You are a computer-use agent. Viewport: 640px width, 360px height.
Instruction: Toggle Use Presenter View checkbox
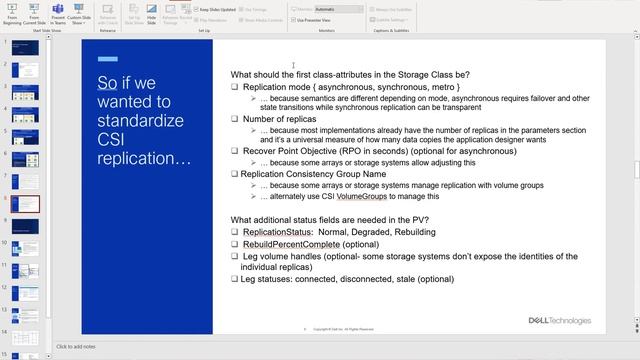coord(311,20)
